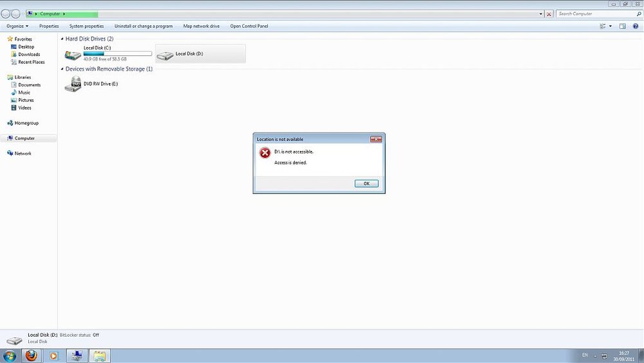Expand the address bar history dropdown arrow
This screenshot has width=644, height=363.
coord(540,14)
